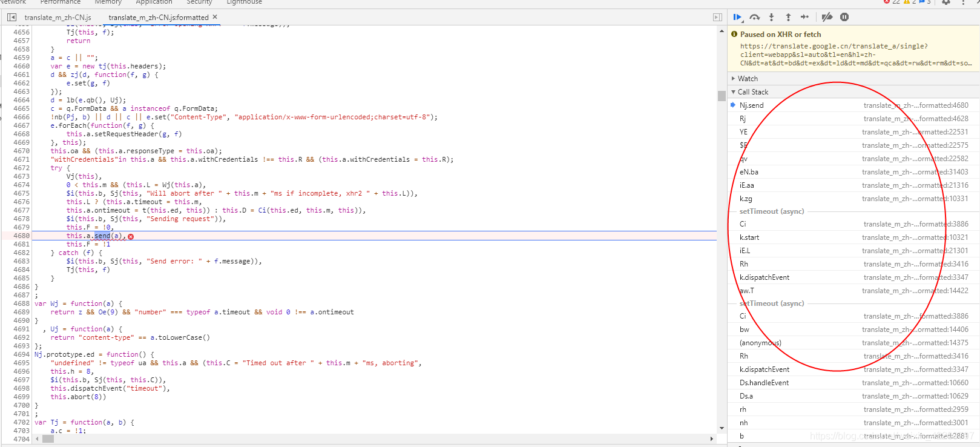Toggle Pause on exceptions icon
980x447 pixels.
[x=844, y=18]
